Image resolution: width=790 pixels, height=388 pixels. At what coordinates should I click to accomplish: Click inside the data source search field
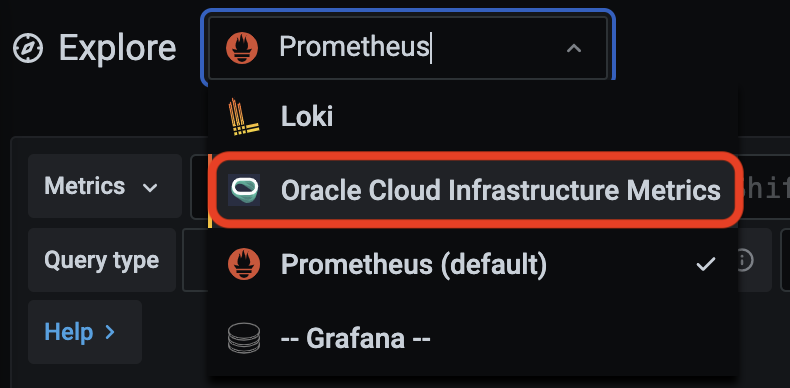pyautogui.click(x=408, y=48)
